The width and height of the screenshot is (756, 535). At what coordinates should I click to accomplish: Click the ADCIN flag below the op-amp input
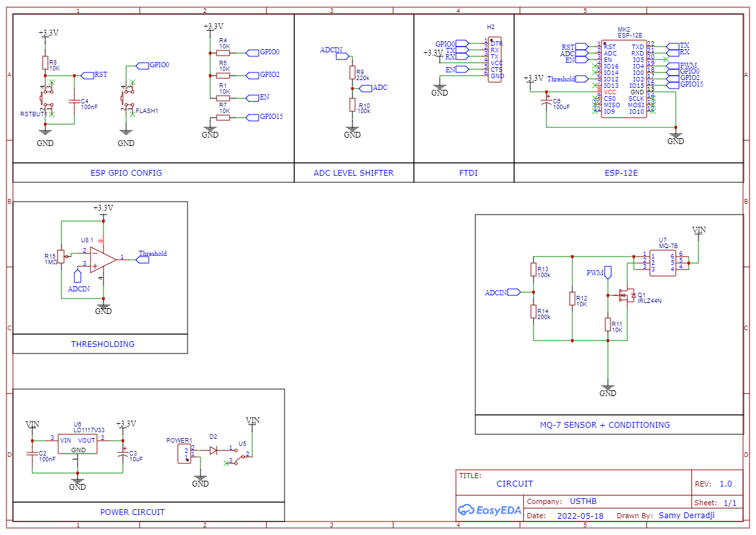(77, 277)
